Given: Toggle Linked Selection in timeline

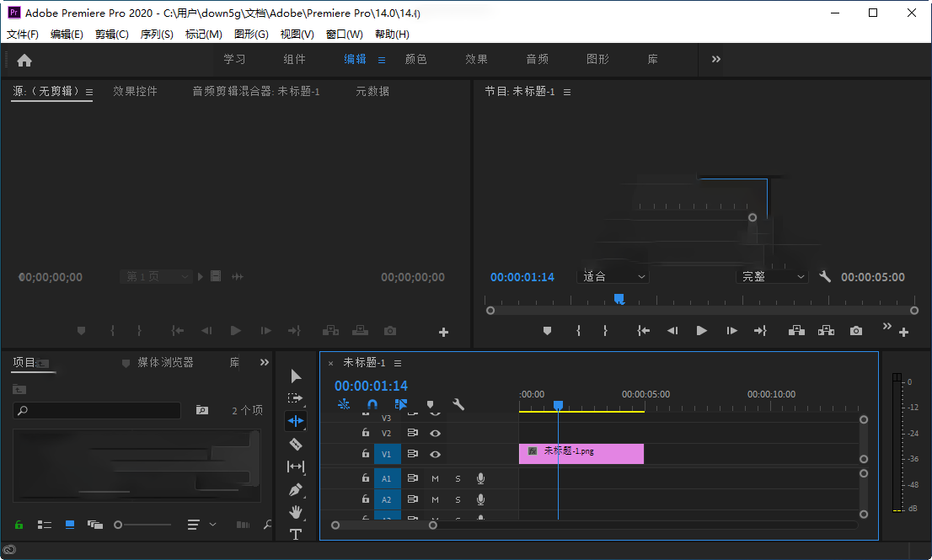Looking at the screenshot, I should (401, 404).
